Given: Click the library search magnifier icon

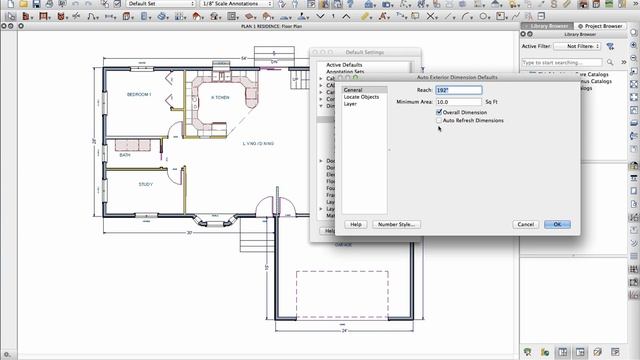Looking at the screenshot, I should click(x=610, y=62).
